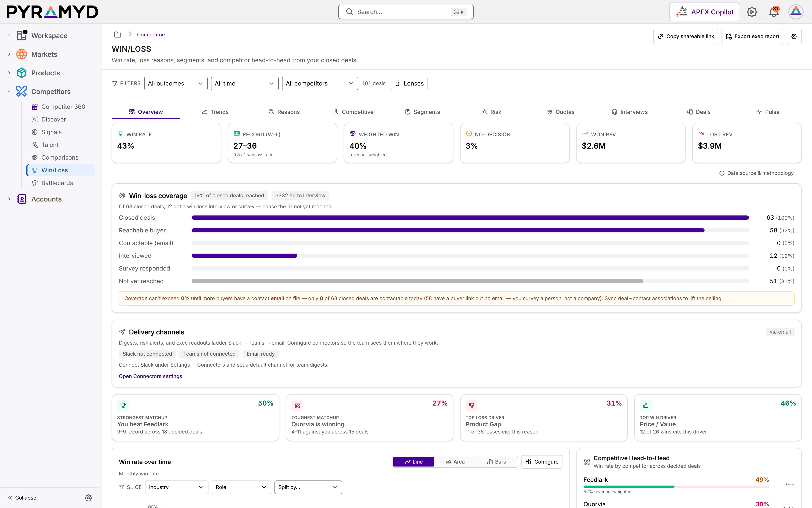Click the Workspace icon in sidebar

pyautogui.click(x=22, y=35)
